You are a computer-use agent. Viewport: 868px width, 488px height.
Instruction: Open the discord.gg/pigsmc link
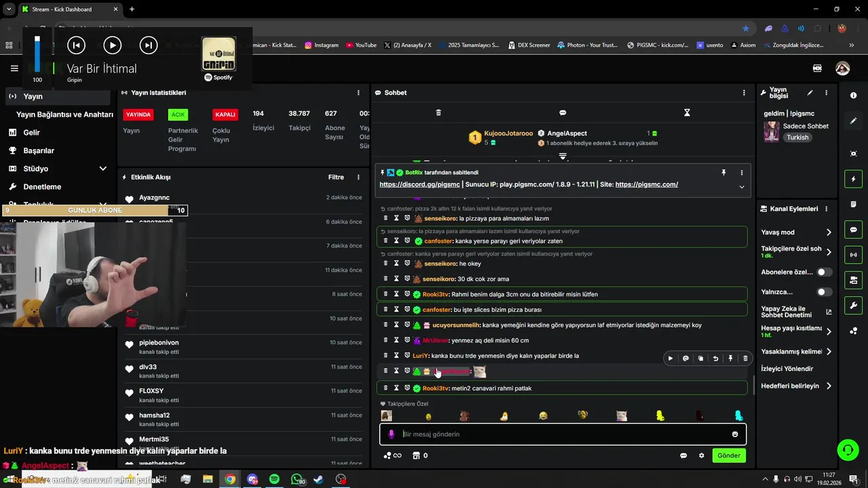coord(419,184)
